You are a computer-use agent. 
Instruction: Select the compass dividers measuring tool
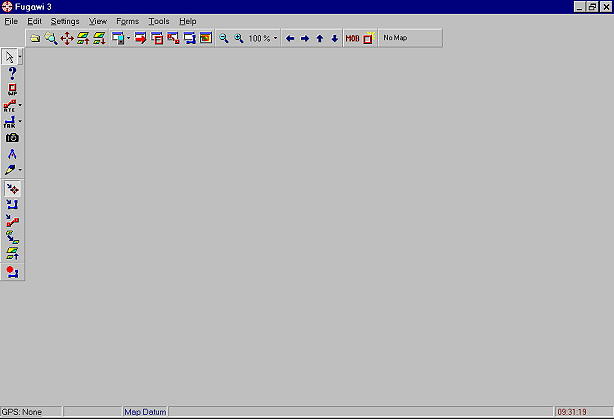pos(11,154)
